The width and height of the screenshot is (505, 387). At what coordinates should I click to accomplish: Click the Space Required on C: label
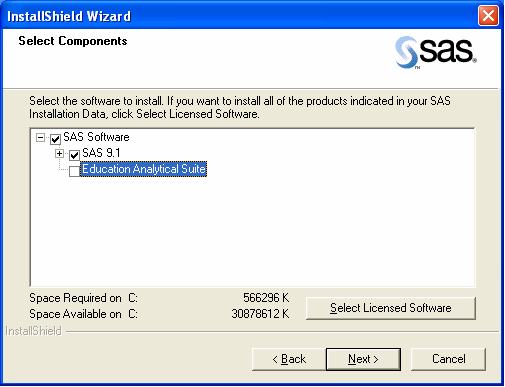click(83, 298)
